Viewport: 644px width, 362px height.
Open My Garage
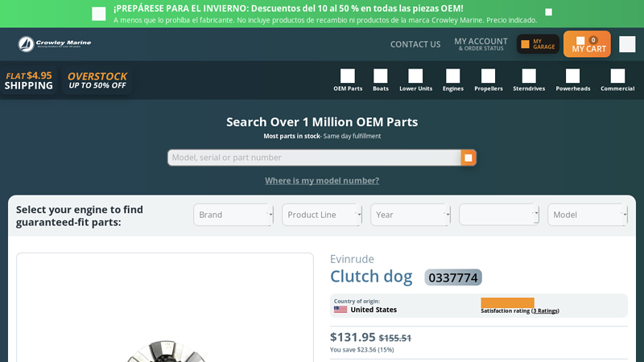[538, 44]
